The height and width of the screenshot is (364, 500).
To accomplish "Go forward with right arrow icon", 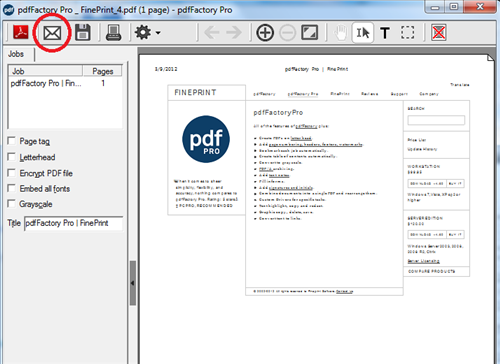I will (234, 33).
